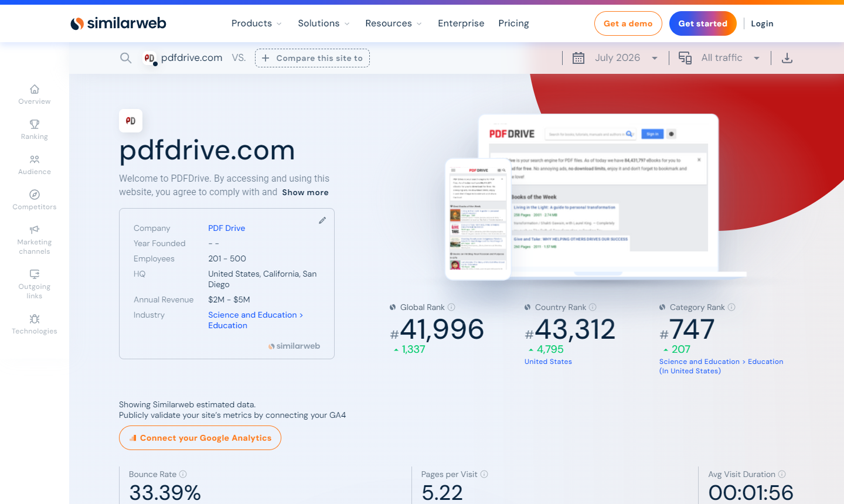Click employees value 201 - 500
844x504 pixels.
[227, 258]
